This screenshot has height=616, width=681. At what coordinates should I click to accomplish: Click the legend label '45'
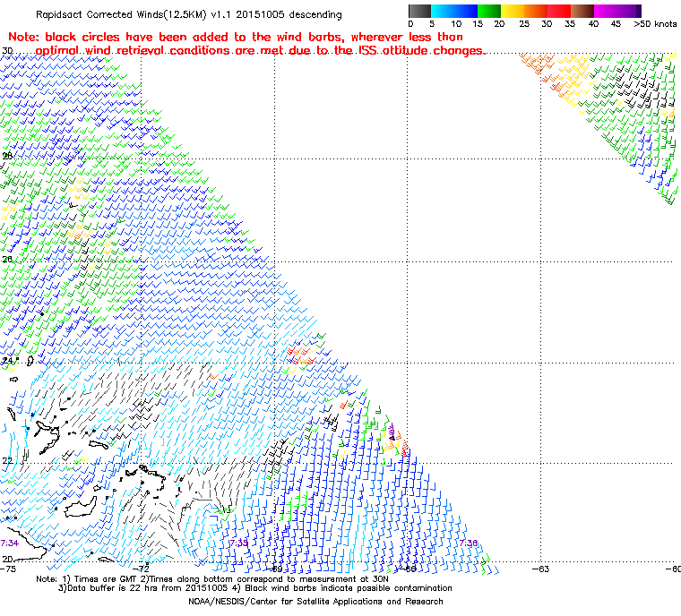pyautogui.click(x=616, y=24)
